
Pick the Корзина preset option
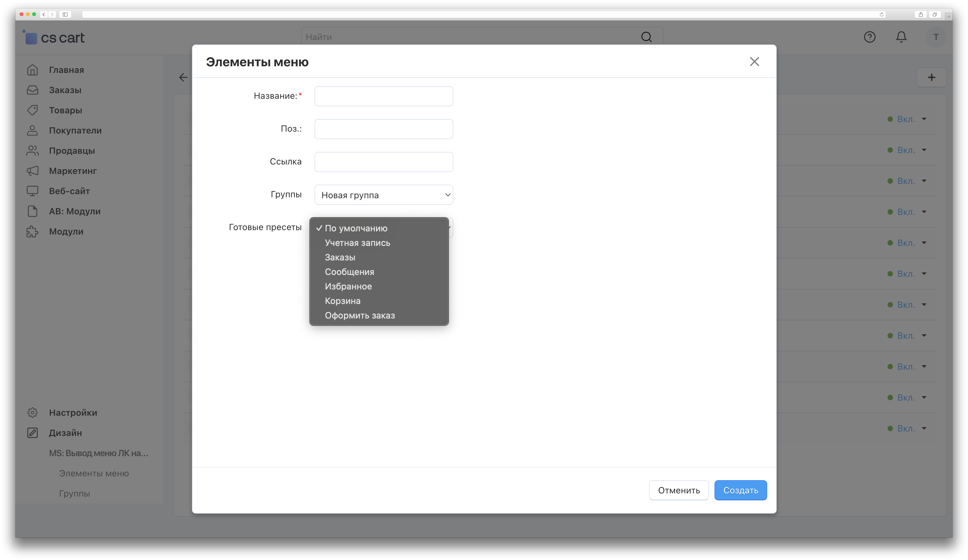(x=342, y=301)
